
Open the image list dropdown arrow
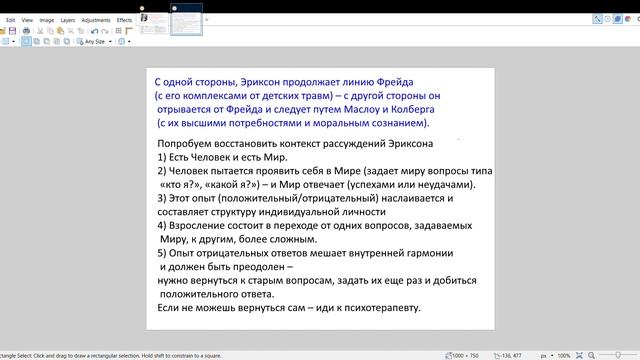(207, 20)
